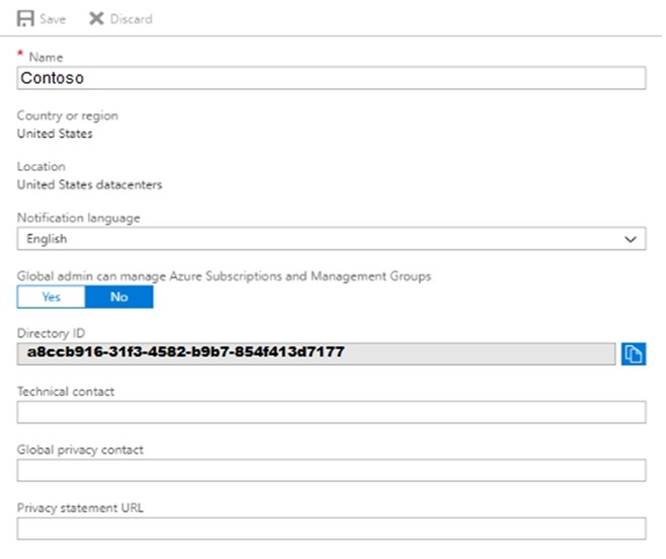Copy the Directory ID to clipboard
The width and height of the screenshot is (666, 559).
point(633,353)
